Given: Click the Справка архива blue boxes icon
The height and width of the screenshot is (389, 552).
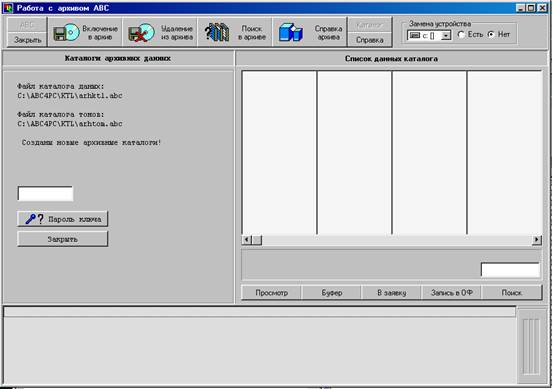Looking at the screenshot, I should 291,32.
